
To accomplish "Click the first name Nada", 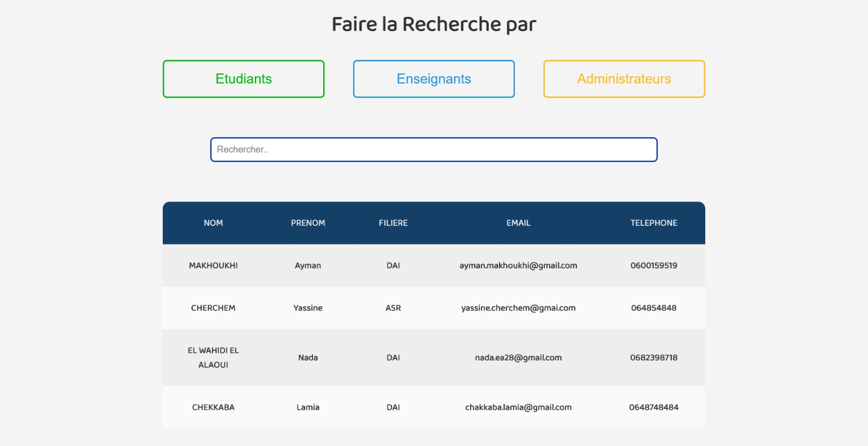I will (x=308, y=357).
